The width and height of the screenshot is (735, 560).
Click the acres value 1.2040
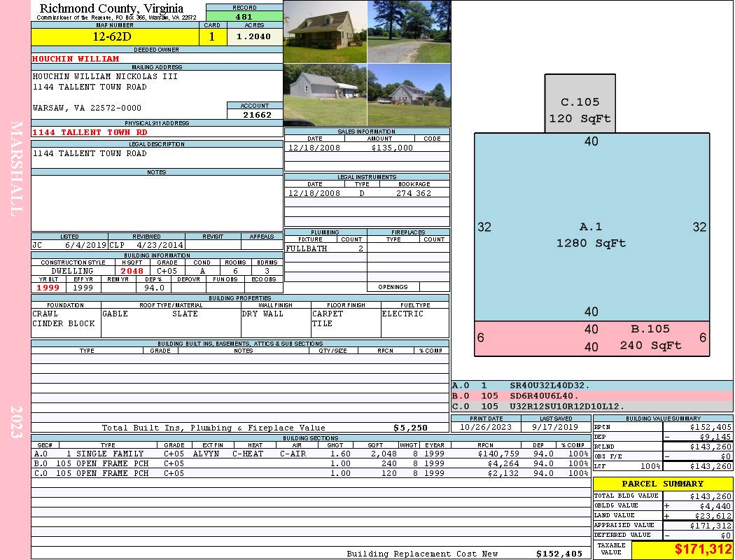click(x=254, y=36)
